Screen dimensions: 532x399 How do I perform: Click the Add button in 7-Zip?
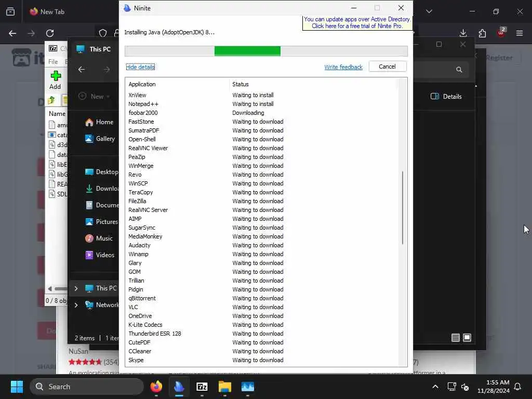(55, 80)
